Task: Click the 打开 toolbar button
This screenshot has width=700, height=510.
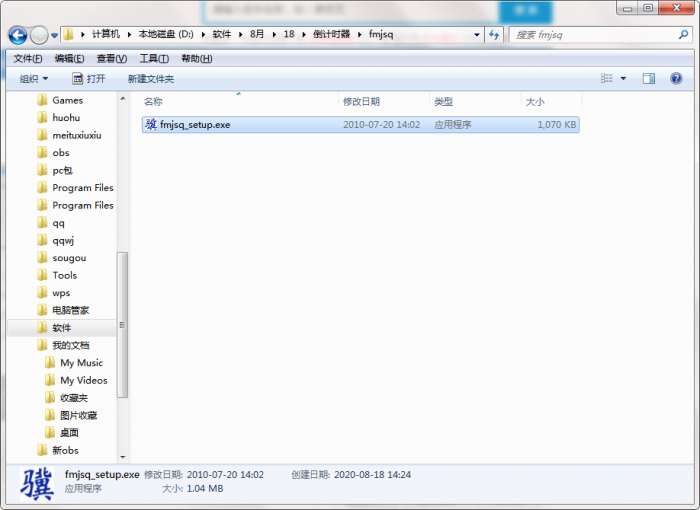Action: coord(89,79)
